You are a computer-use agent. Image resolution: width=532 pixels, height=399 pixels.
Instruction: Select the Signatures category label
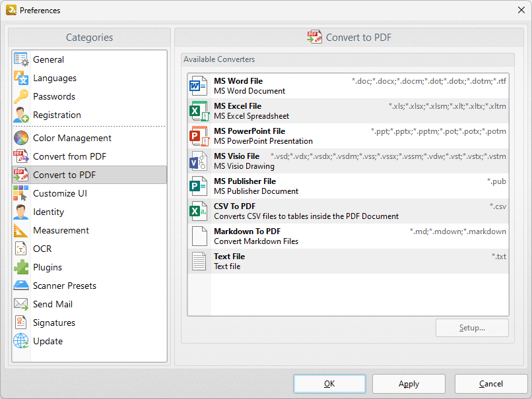coord(54,323)
